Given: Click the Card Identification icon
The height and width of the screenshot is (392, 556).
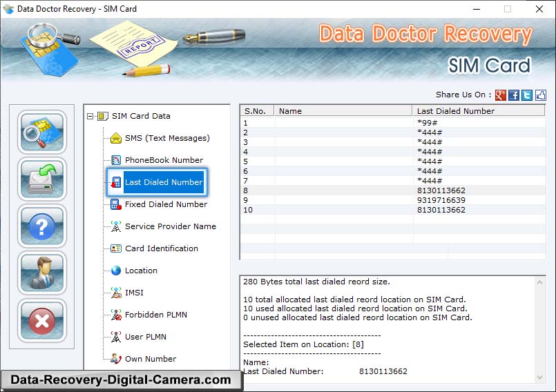Looking at the screenshot, I should point(116,248).
